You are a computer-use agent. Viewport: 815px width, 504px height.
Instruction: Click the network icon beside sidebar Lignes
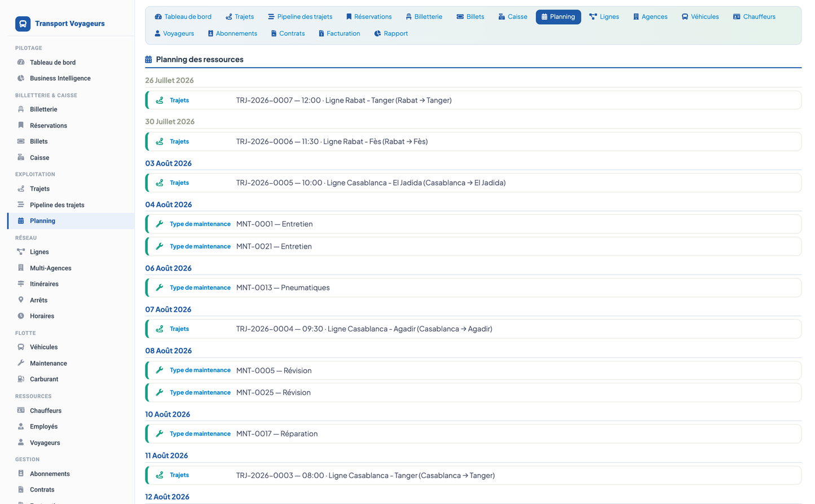pos(21,252)
